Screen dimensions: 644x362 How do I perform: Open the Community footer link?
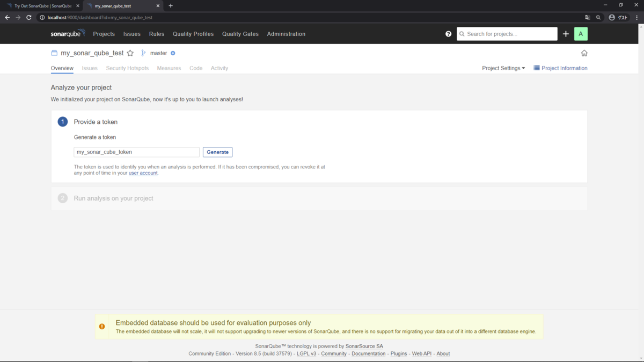click(334, 354)
